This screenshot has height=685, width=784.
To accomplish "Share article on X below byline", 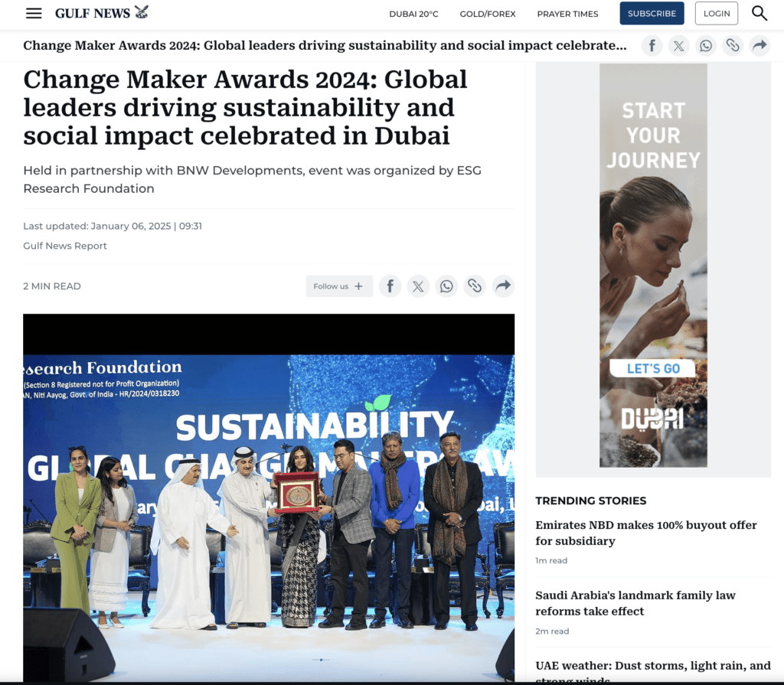I will pos(418,286).
